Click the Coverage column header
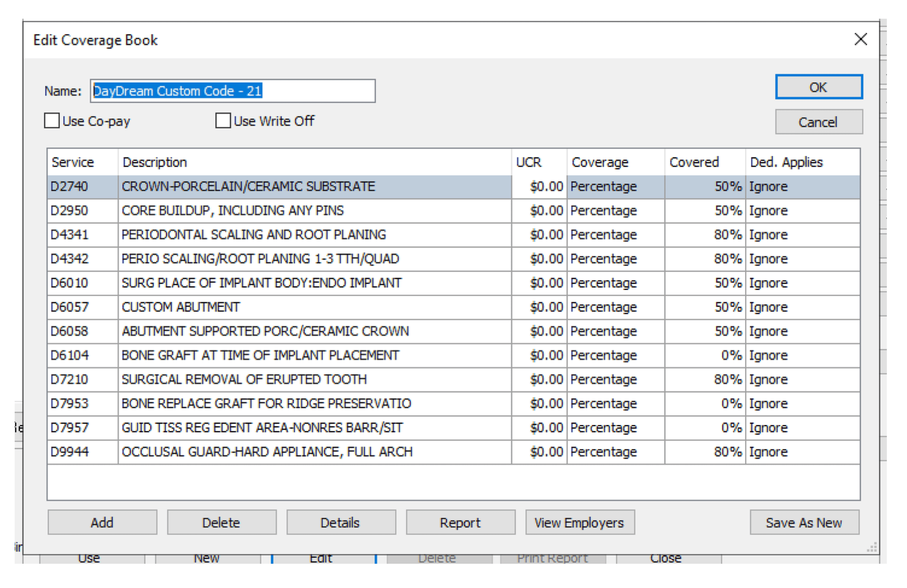Image resolution: width=907 pixels, height=588 pixels. click(616, 162)
